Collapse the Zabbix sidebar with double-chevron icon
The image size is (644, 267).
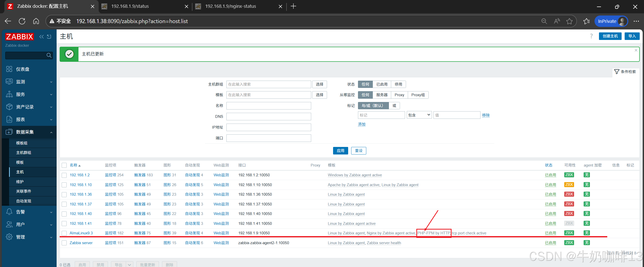[42, 37]
